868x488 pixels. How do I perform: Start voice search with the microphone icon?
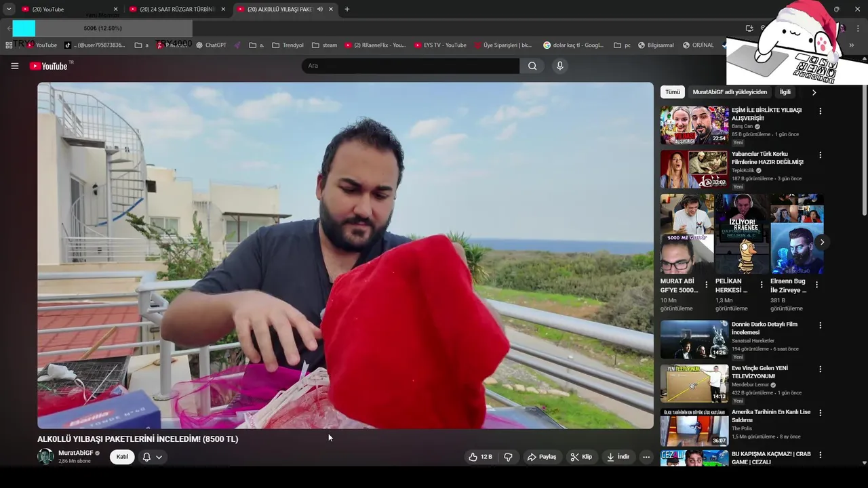point(559,66)
